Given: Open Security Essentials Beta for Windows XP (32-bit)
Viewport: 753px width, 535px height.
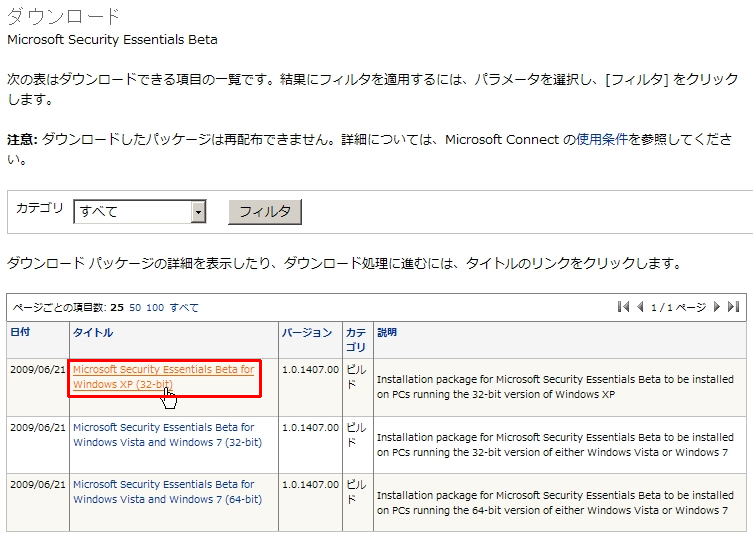Looking at the screenshot, I should [164, 377].
